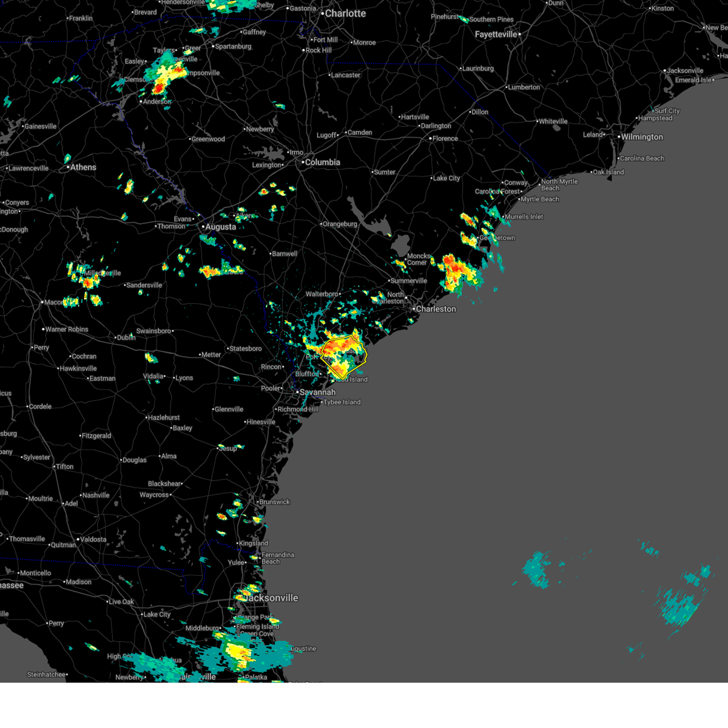Select the Walterboro label
The width and height of the screenshot is (728, 728).
point(322,294)
